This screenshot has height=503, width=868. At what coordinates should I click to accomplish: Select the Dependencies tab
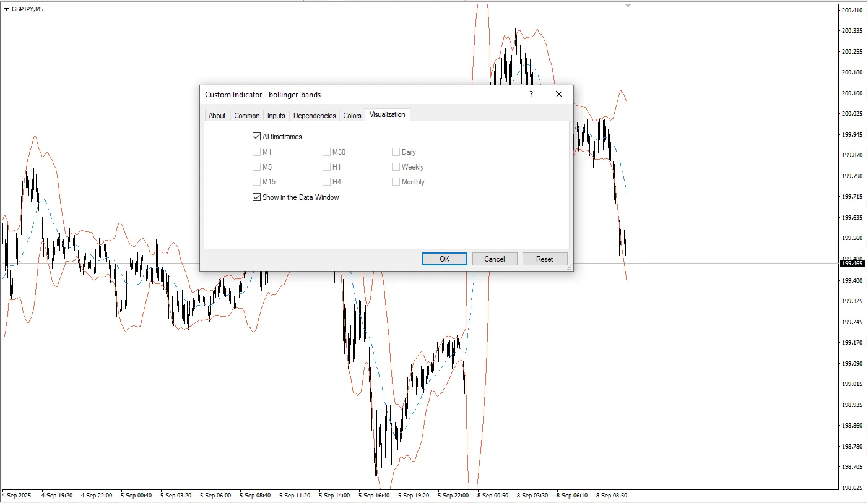click(315, 116)
